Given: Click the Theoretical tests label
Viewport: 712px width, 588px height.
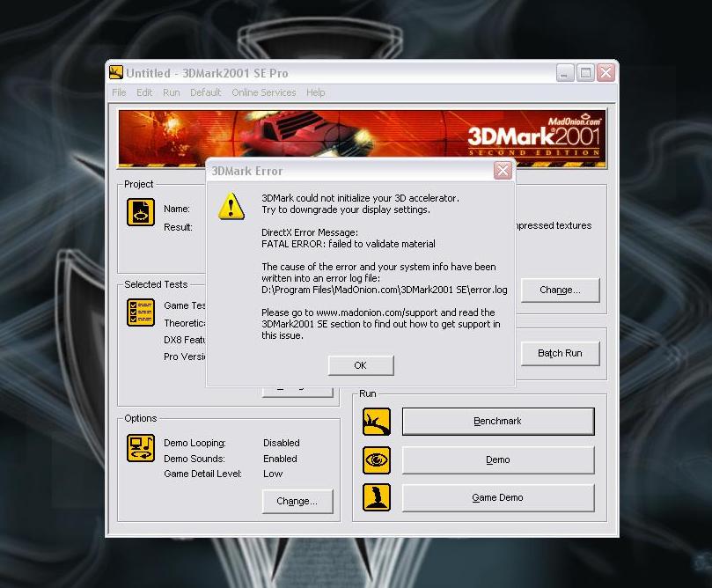Looking at the screenshot, I should [184, 323].
